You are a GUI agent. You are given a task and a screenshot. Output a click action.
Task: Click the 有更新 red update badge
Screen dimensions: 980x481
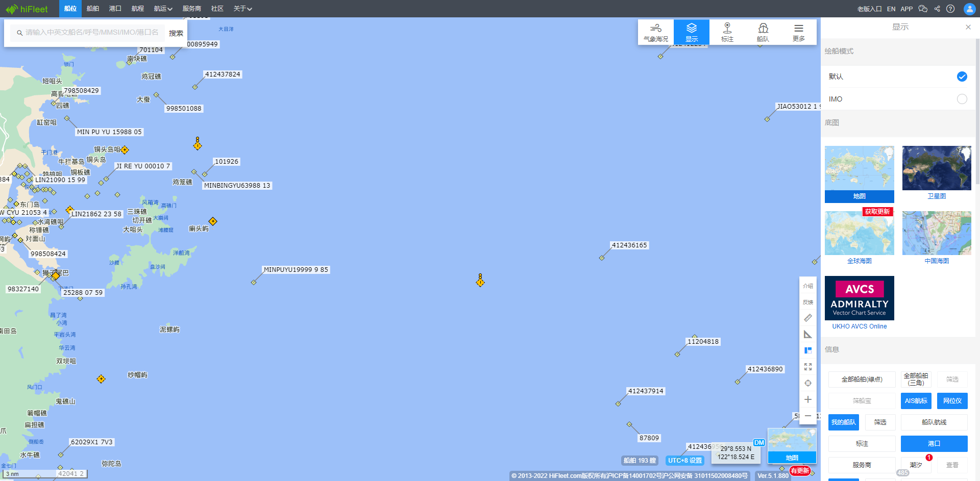coord(800,471)
